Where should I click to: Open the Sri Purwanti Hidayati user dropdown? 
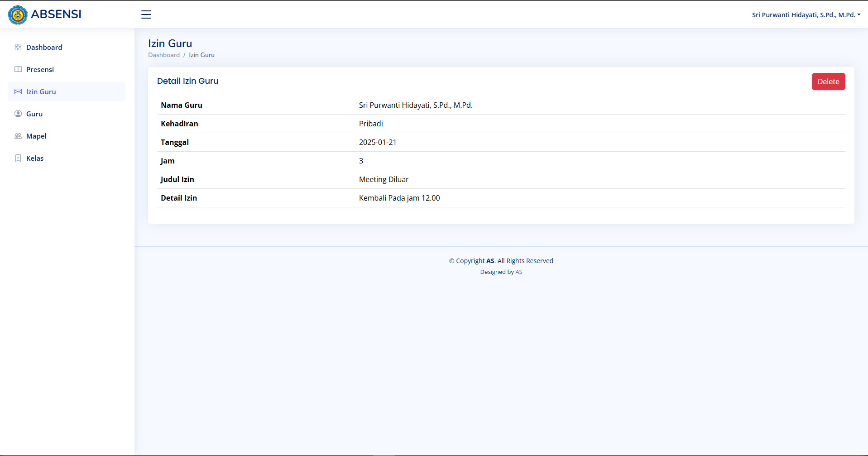(806, 15)
